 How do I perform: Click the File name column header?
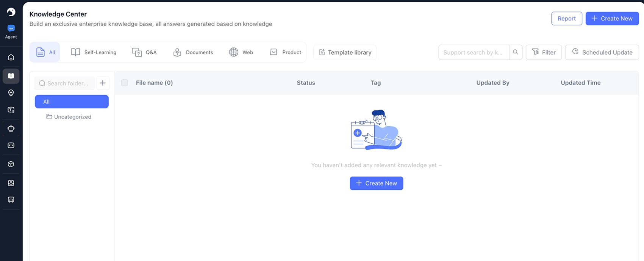(x=154, y=83)
